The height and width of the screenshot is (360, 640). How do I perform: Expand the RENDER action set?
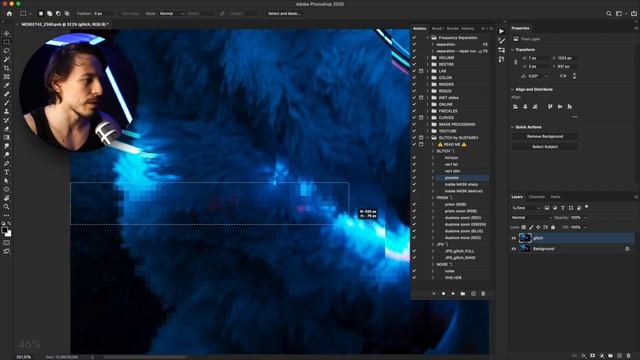pos(428,84)
